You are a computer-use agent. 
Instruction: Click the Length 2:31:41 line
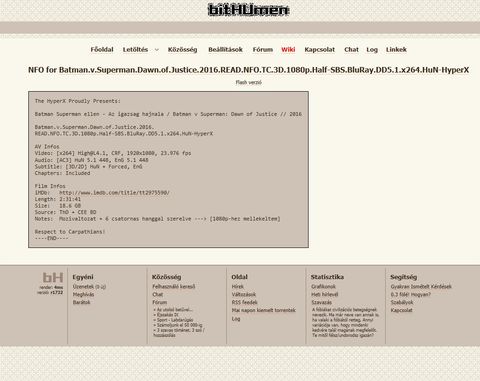coord(58,199)
